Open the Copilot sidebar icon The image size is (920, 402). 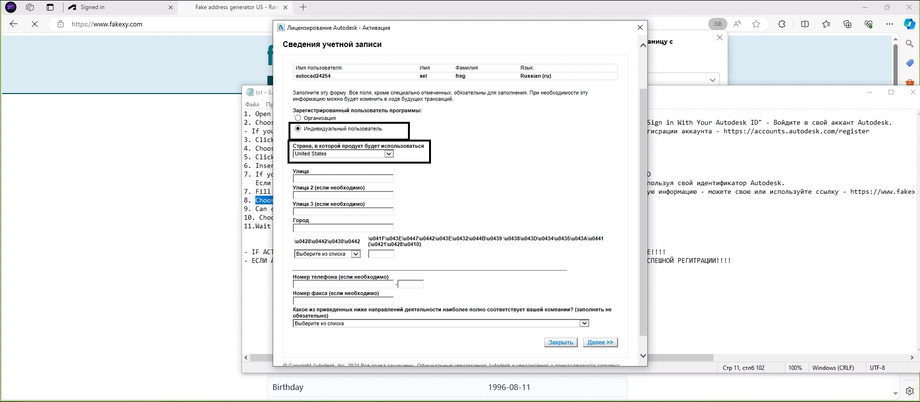(x=909, y=24)
